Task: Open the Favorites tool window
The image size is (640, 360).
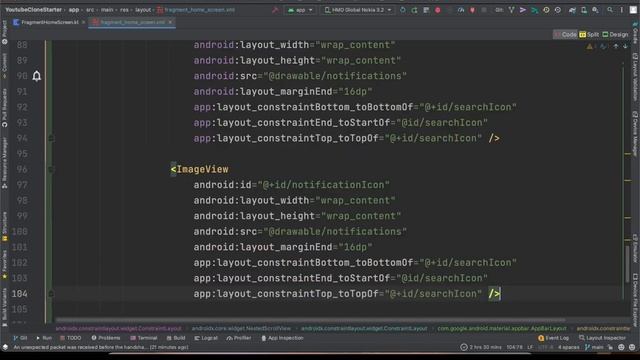Action: 4,264
